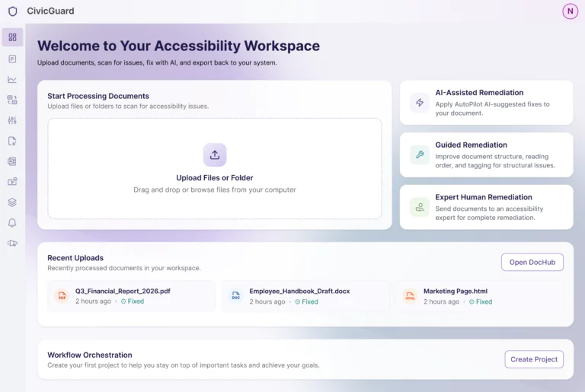Click the Create Project button
Screen dimensions: 585x392
pos(534,359)
